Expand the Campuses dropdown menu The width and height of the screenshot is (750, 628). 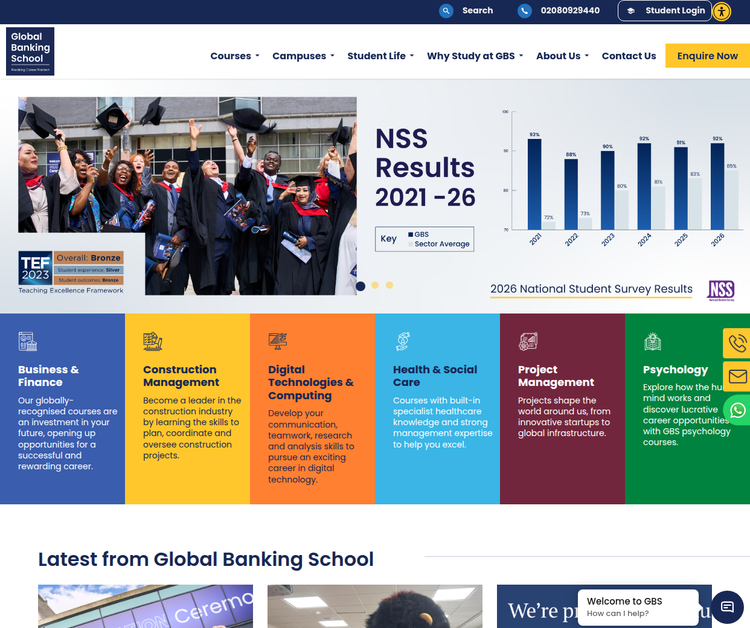pyautogui.click(x=303, y=56)
